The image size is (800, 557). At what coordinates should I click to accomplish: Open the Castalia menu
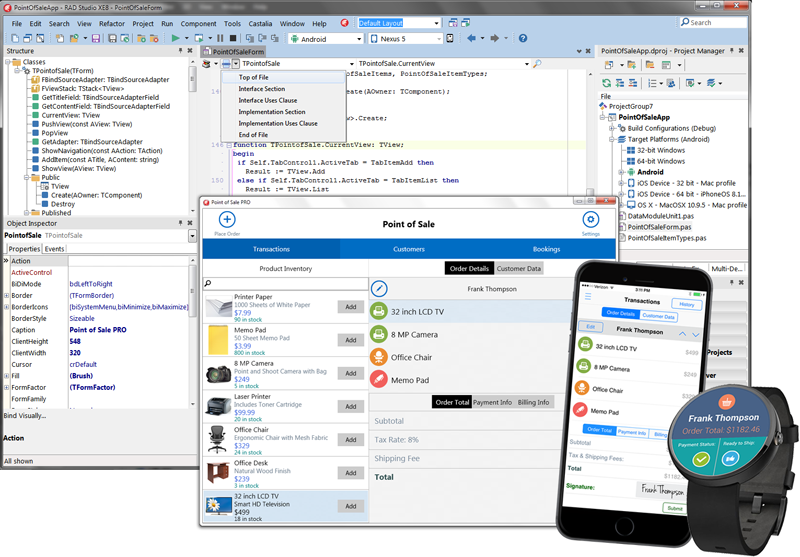point(260,23)
